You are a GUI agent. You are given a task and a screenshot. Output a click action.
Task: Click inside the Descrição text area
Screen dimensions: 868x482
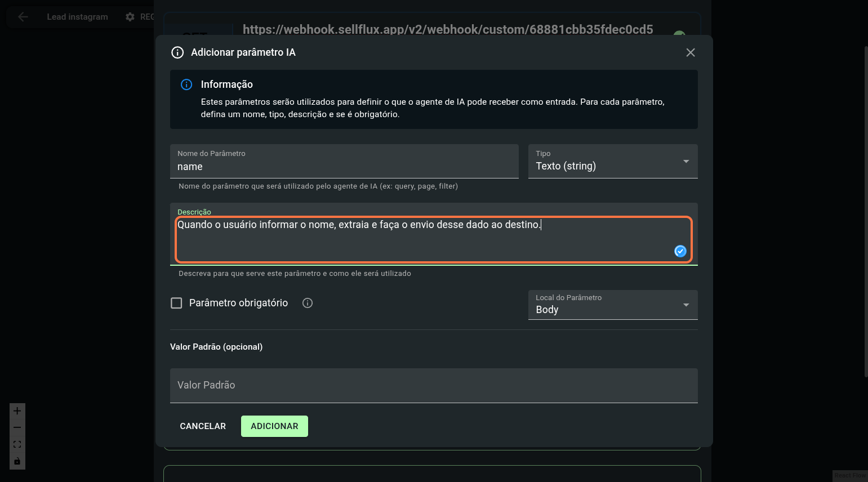click(x=422, y=239)
